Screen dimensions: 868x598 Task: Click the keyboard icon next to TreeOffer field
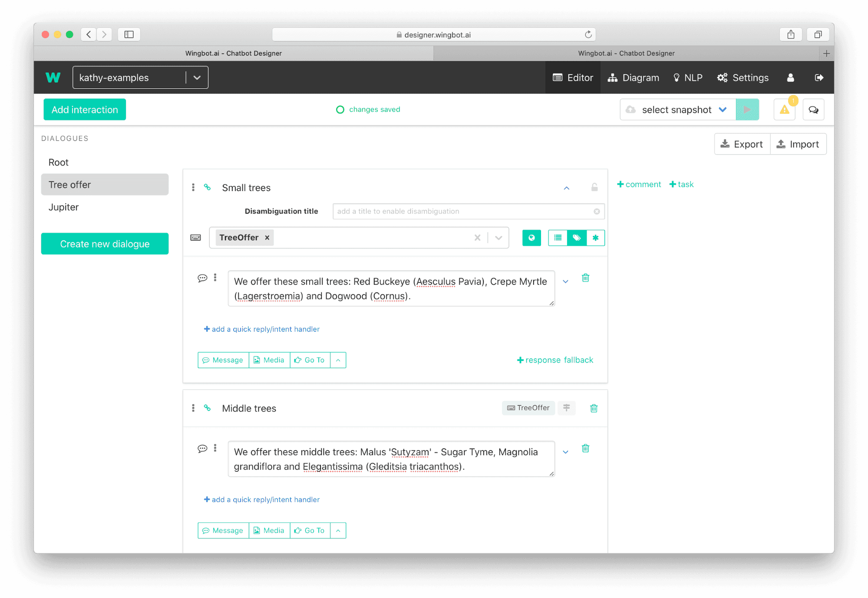coord(196,238)
